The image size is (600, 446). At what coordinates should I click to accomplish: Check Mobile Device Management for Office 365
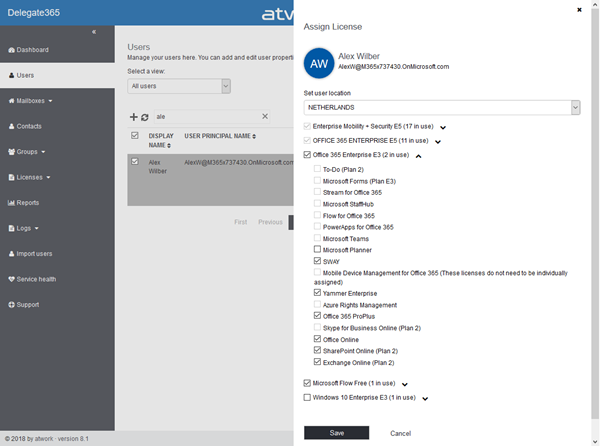point(317,272)
